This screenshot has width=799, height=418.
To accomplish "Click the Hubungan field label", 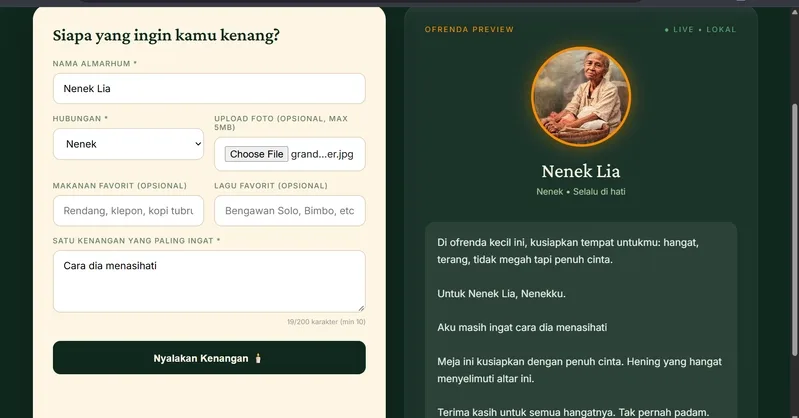I will pos(80,119).
